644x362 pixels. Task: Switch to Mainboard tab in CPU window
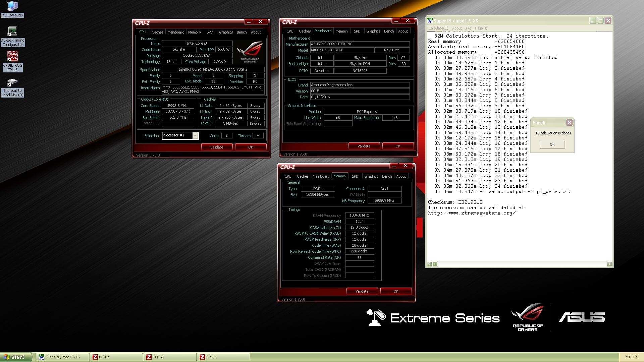(x=176, y=32)
